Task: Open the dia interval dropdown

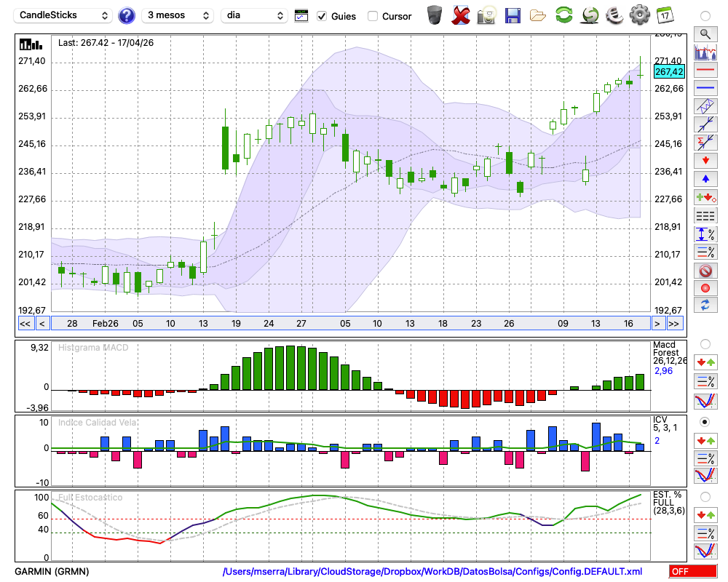Action: click(x=254, y=15)
